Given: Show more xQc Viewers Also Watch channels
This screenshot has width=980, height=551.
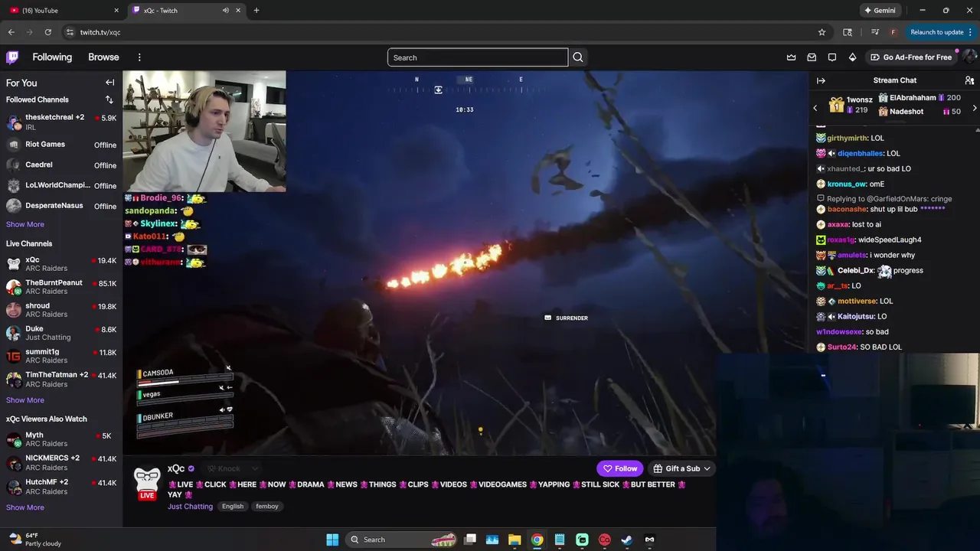Looking at the screenshot, I should (25, 507).
